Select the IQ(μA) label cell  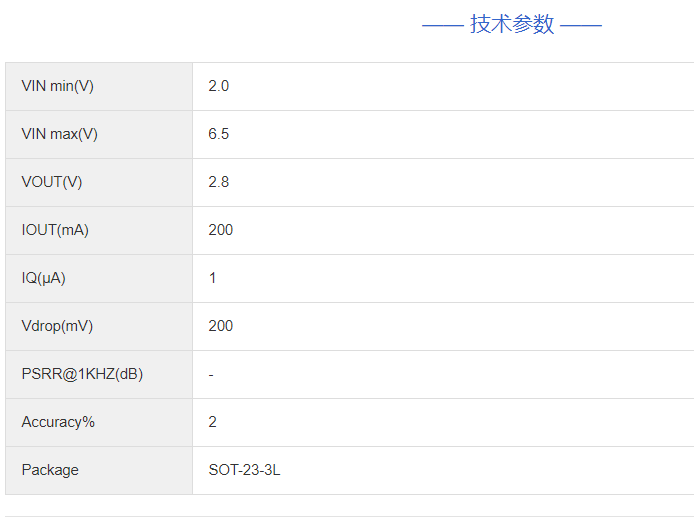click(44, 278)
